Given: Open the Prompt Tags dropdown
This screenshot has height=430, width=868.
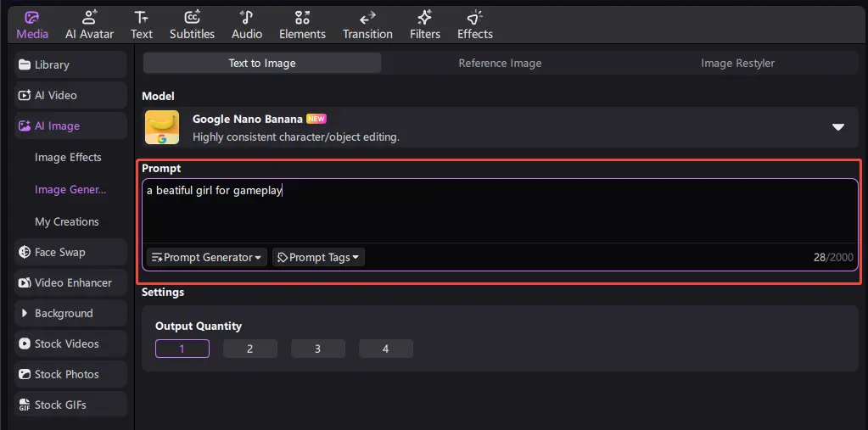Looking at the screenshot, I should (x=318, y=257).
